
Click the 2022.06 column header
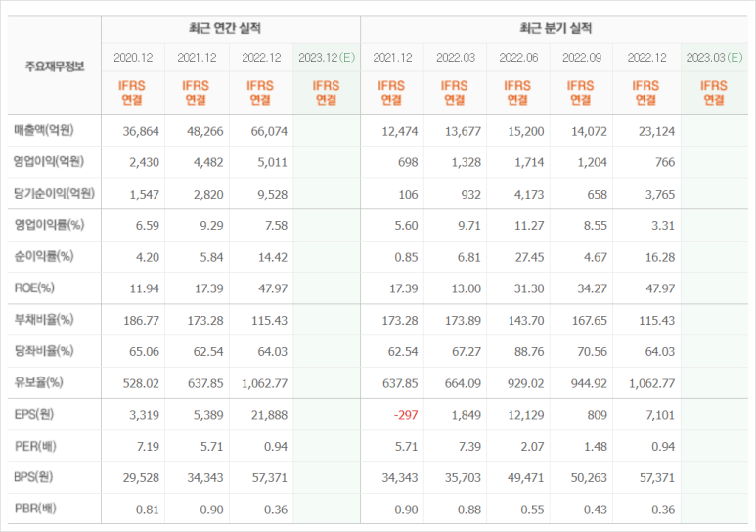(x=518, y=58)
